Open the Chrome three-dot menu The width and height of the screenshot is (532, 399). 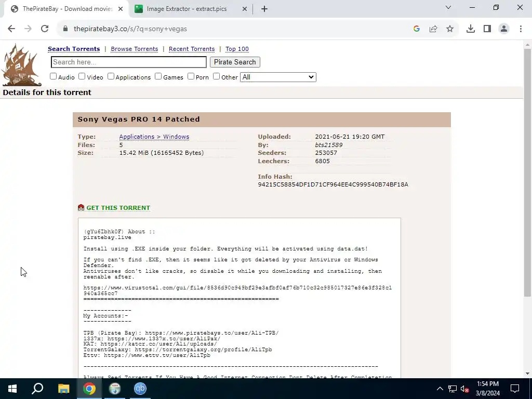(521, 29)
